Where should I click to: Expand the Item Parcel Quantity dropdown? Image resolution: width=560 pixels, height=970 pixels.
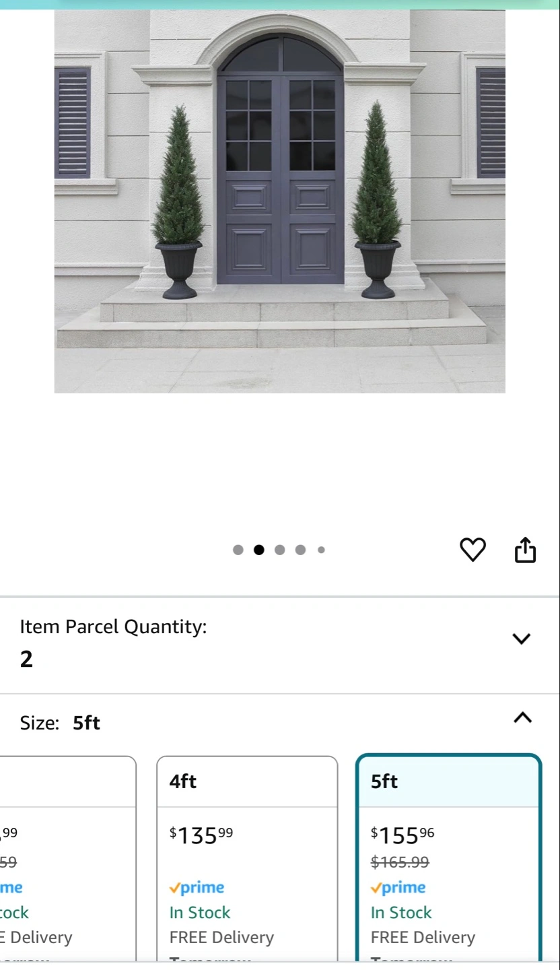522,639
